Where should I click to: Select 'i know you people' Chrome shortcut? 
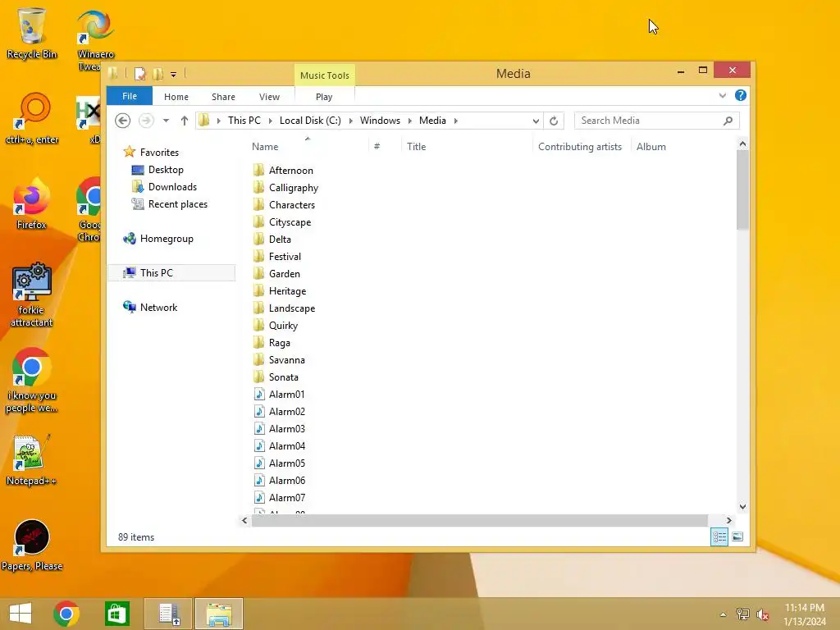click(32, 381)
